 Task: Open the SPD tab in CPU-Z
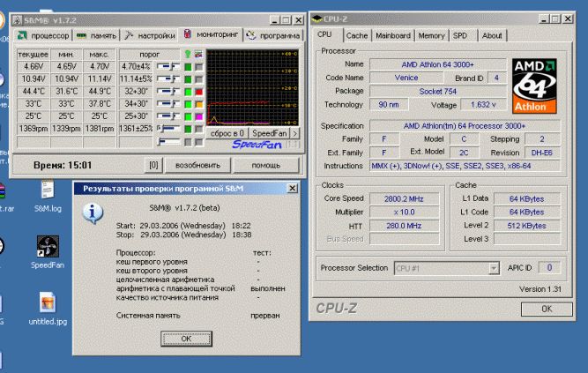(x=460, y=35)
